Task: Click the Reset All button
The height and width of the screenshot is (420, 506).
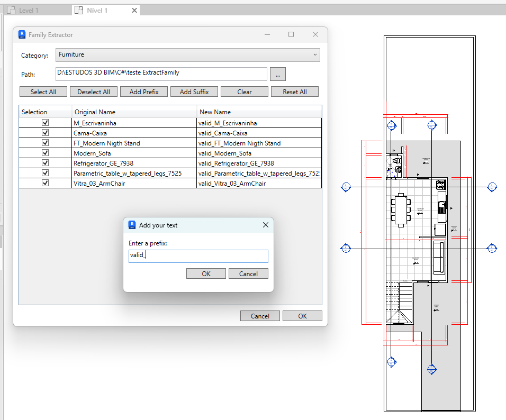Action: click(295, 92)
